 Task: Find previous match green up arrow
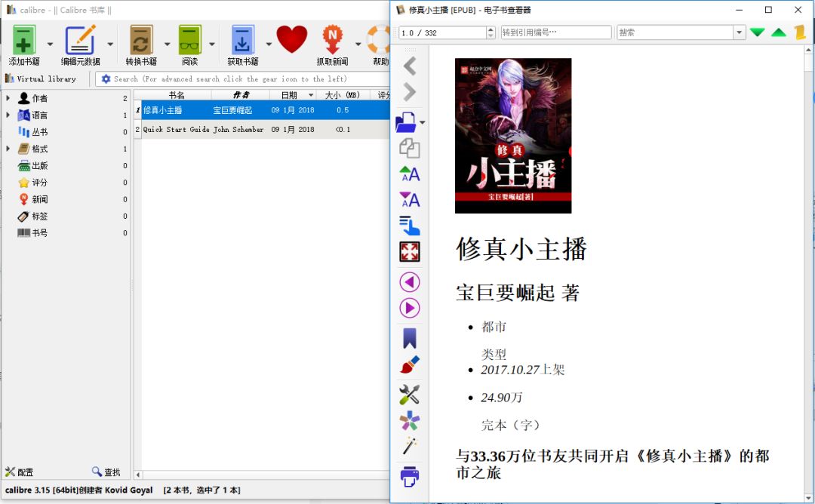[x=779, y=32]
